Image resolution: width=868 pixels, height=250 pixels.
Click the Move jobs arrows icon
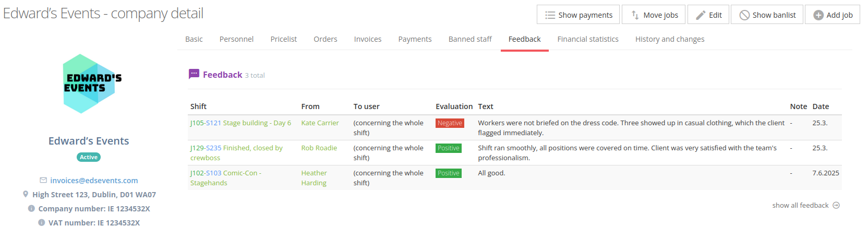(x=635, y=15)
